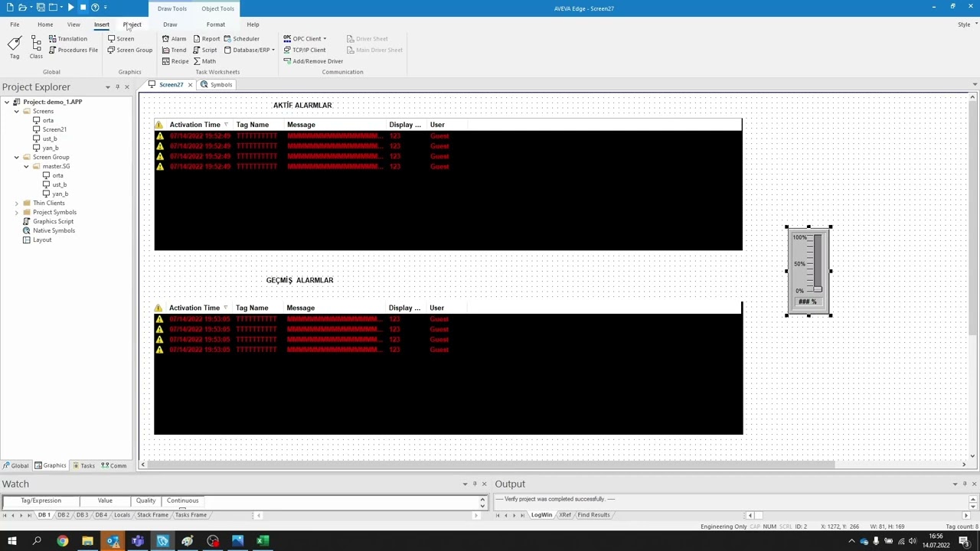Viewport: 980px width, 551px height.
Task: Pin the Project Explorer panel
Action: pos(117,87)
